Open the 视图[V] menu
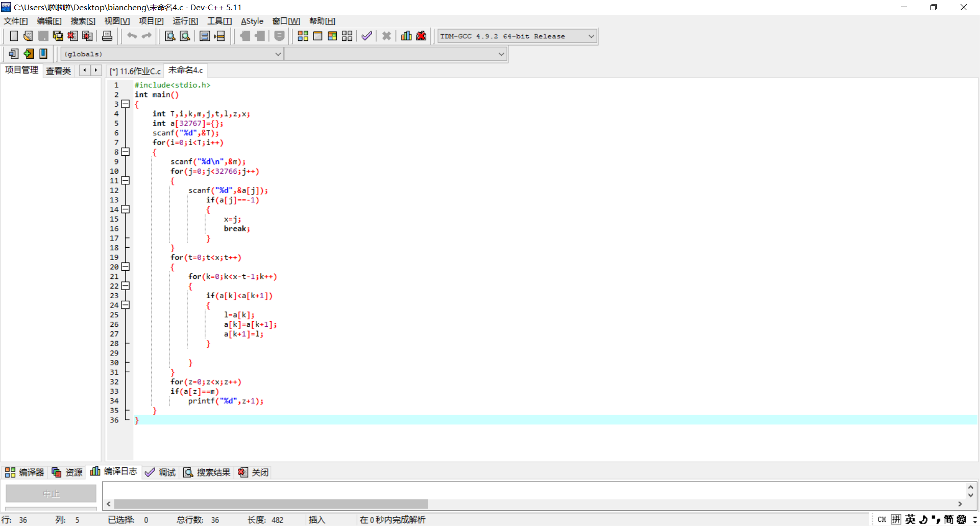Image resolution: width=980 pixels, height=526 pixels. (x=117, y=21)
